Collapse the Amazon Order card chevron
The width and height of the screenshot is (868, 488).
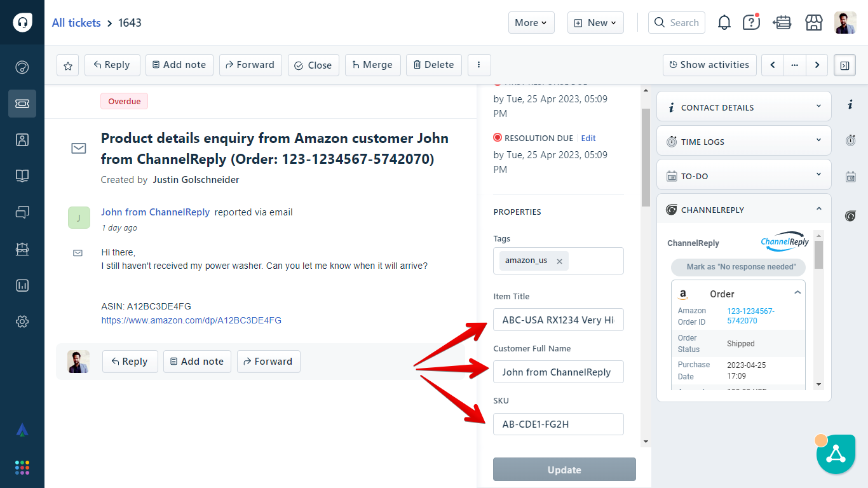tap(797, 293)
